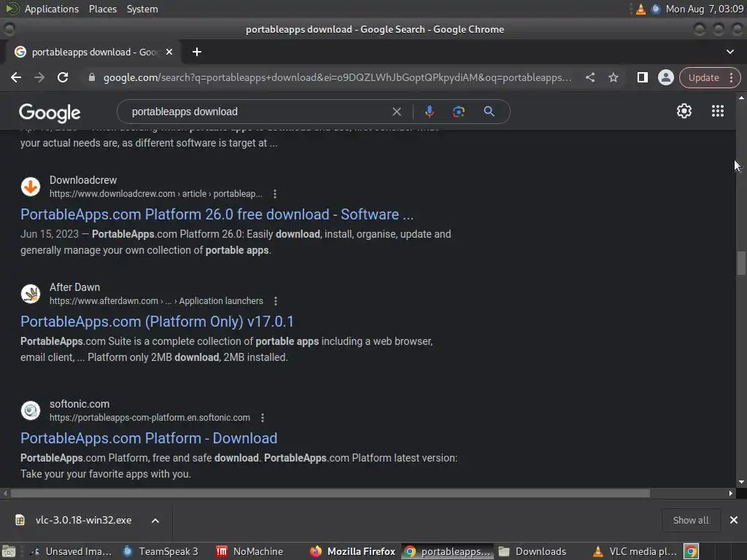Open the Applications menu
Viewport: 747px width, 560px height.
(x=52, y=9)
